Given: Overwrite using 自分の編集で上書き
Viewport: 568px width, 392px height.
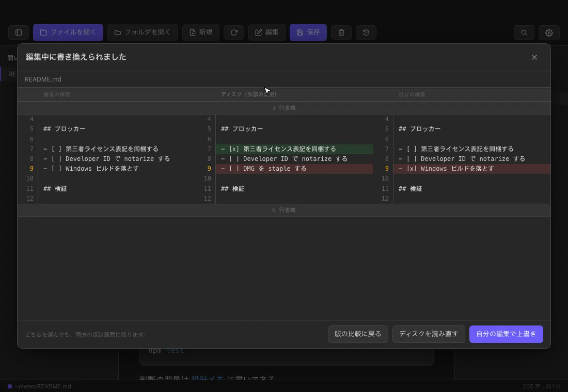Looking at the screenshot, I should coord(506,334).
